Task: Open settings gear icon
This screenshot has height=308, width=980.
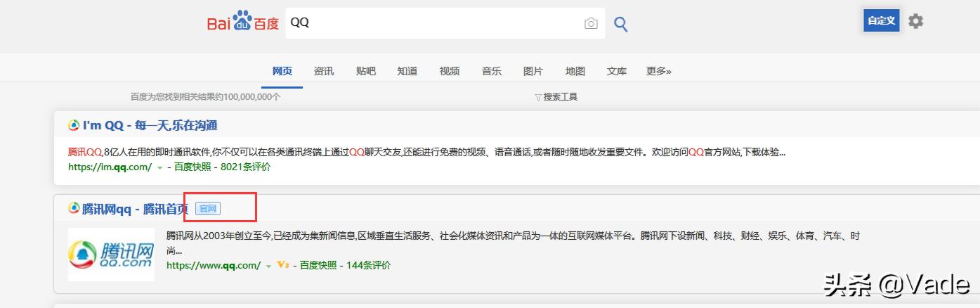Action: click(915, 21)
